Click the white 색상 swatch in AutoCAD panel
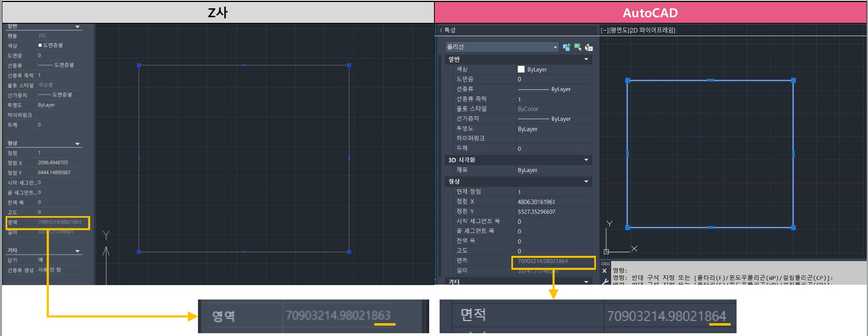Screen dimensions: 868x336 [x=521, y=69]
